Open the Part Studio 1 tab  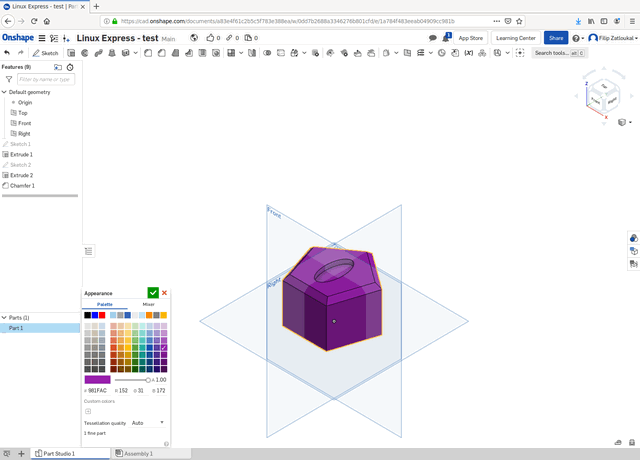pyautogui.click(x=71, y=453)
